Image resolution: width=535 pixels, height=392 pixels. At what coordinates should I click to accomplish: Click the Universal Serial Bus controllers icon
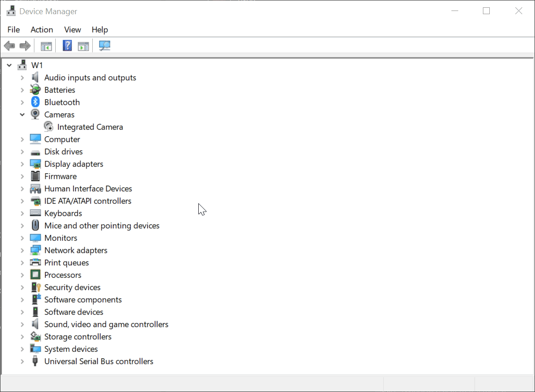tap(35, 361)
